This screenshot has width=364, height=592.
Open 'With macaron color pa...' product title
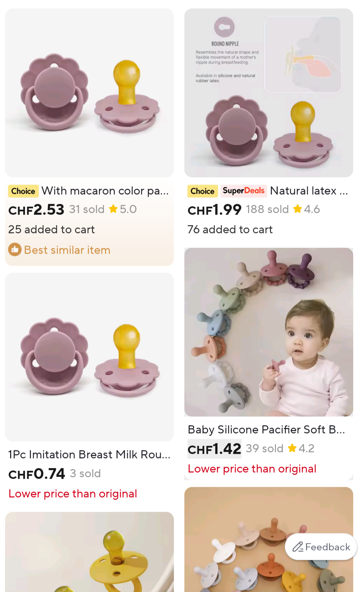point(105,191)
